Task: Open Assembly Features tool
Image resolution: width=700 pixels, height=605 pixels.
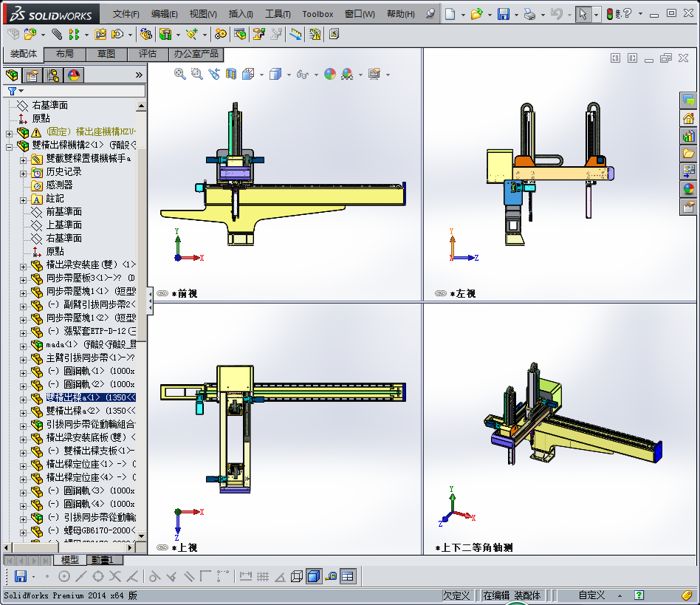Action: (x=165, y=34)
